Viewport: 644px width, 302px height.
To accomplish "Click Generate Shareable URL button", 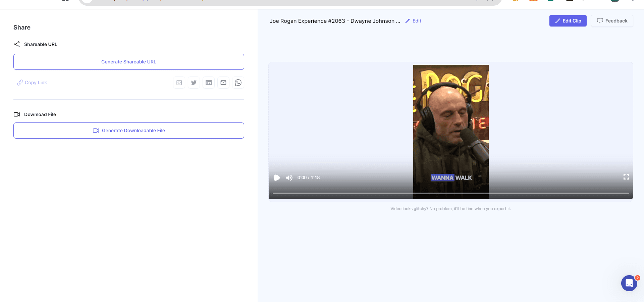I will click(129, 62).
